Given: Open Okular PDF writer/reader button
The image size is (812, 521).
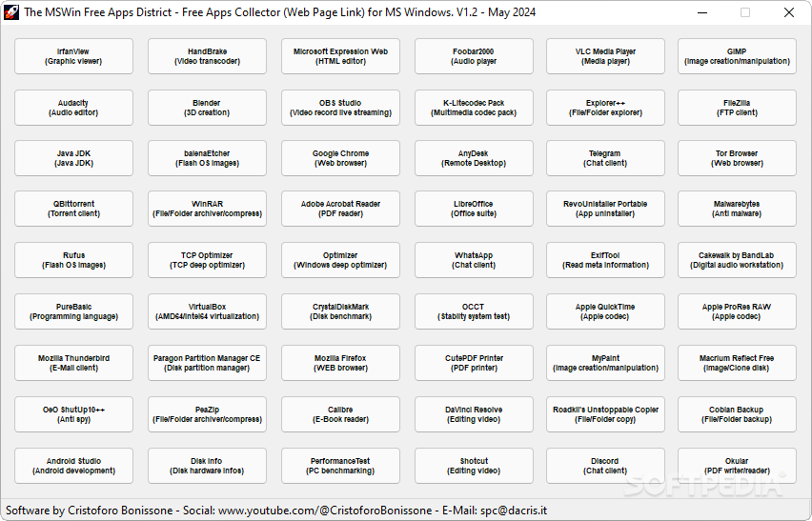Looking at the screenshot, I should pos(737,466).
